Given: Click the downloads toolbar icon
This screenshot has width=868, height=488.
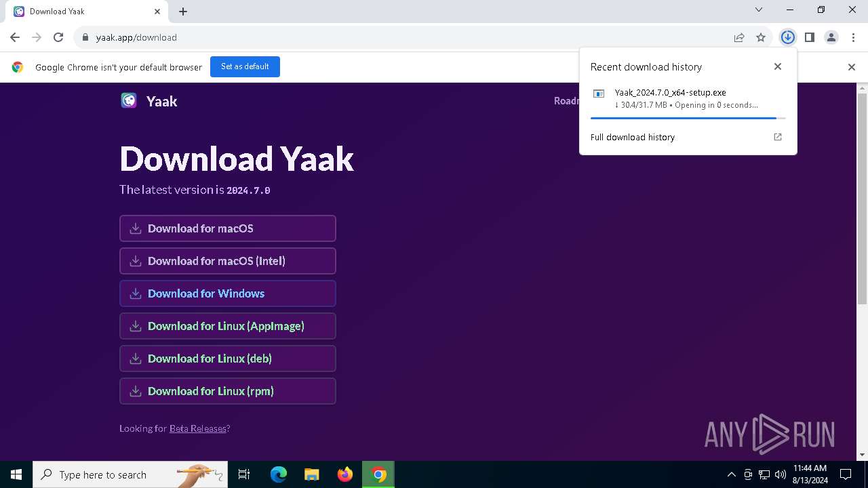Looking at the screenshot, I should coord(787,37).
